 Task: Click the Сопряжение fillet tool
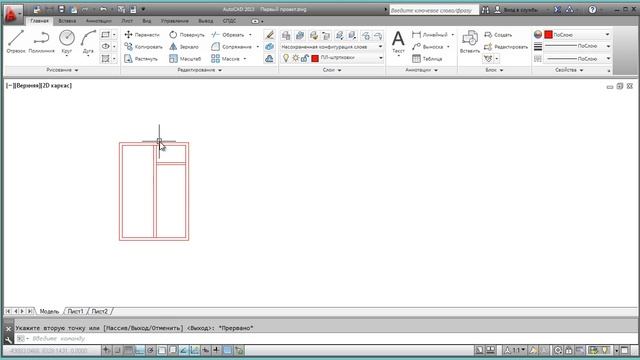click(231, 47)
